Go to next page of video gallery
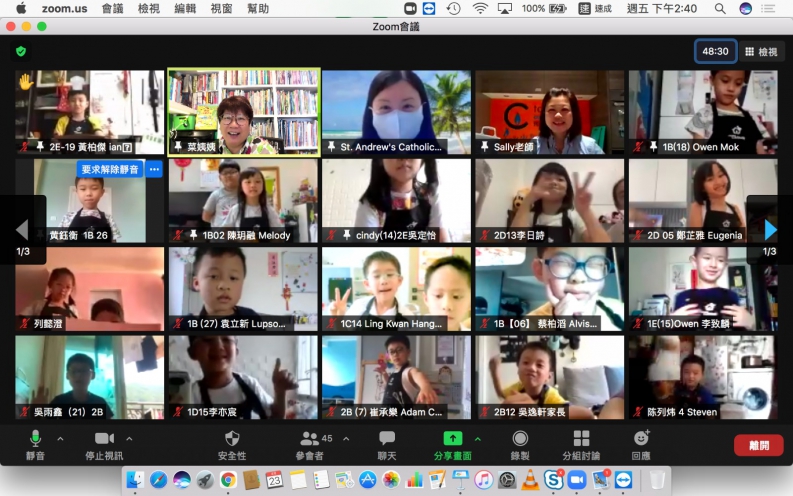The width and height of the screenshot is (793, 496). pos(770,230)
